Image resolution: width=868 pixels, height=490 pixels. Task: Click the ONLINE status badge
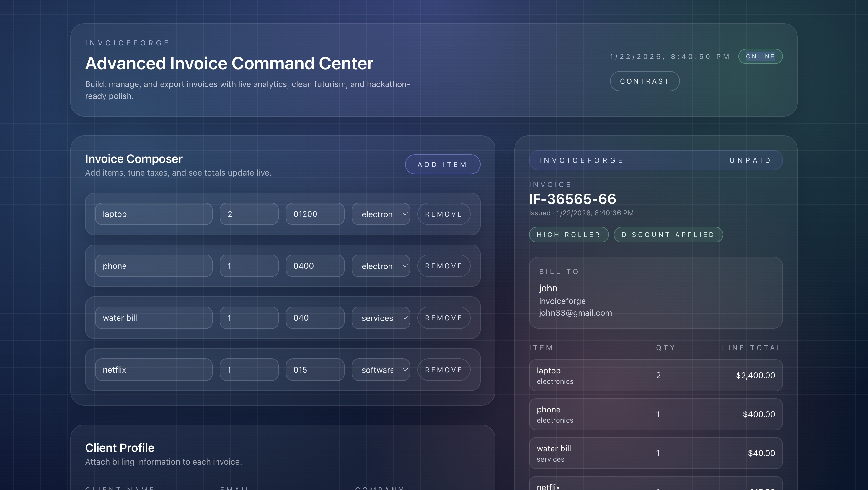[760, 56]
